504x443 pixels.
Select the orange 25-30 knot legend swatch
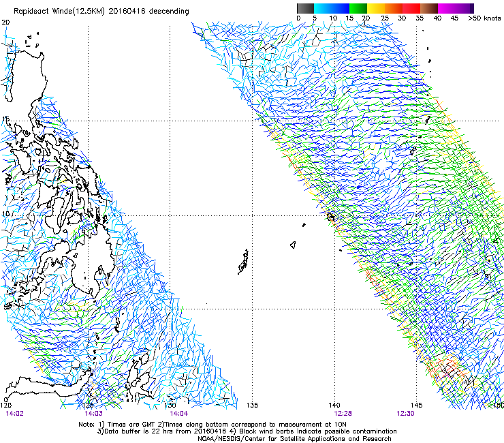click(x=394, y=8)
